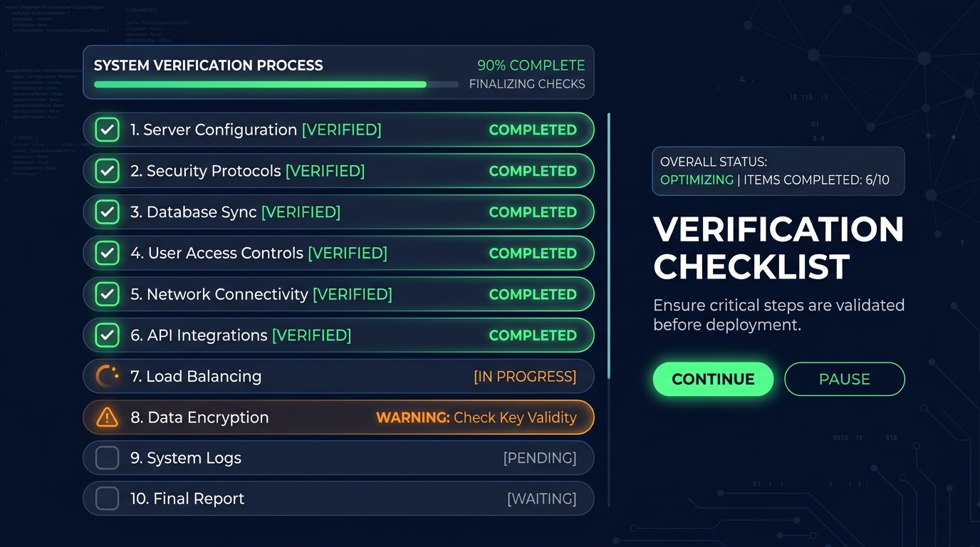Click the COMPLETED label on Server Configuration
The height and width of the screenshot is (547, 980).
pos(533,130)
